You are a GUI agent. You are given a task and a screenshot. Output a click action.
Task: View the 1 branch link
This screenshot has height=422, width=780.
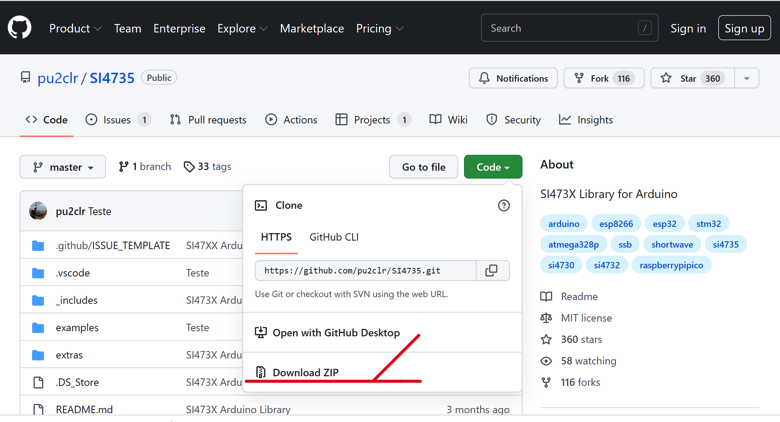click(x=145, y=167)
